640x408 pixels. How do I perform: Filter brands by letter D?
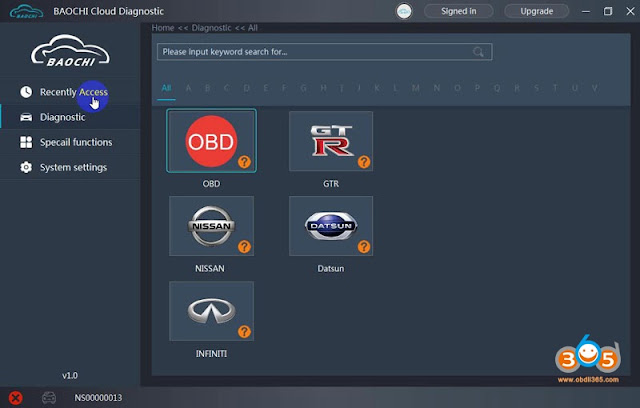click(247, 88)
